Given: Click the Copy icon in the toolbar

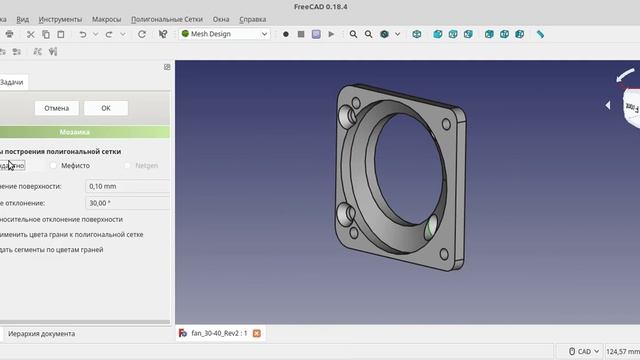Looking at the screenshot, I should click(x=46, y=34).
